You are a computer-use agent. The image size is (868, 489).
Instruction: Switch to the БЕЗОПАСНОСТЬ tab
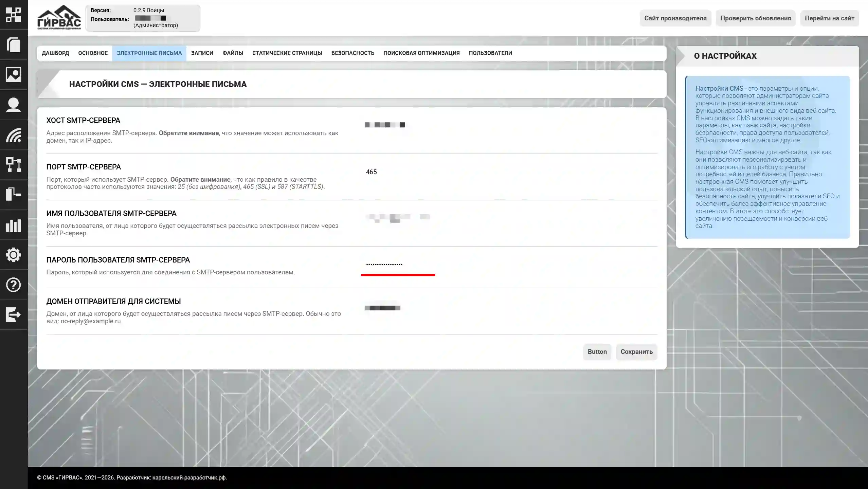click(353, 53)
